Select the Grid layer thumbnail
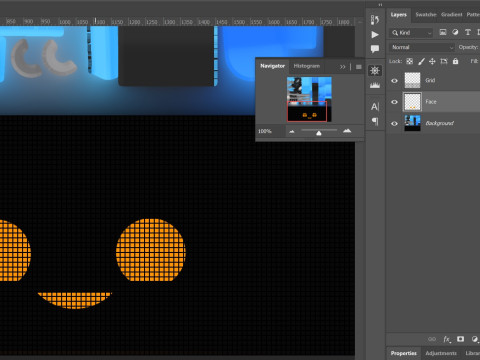Image resolution: width=480 pixels, height=360 pixels. pos(412,80)
